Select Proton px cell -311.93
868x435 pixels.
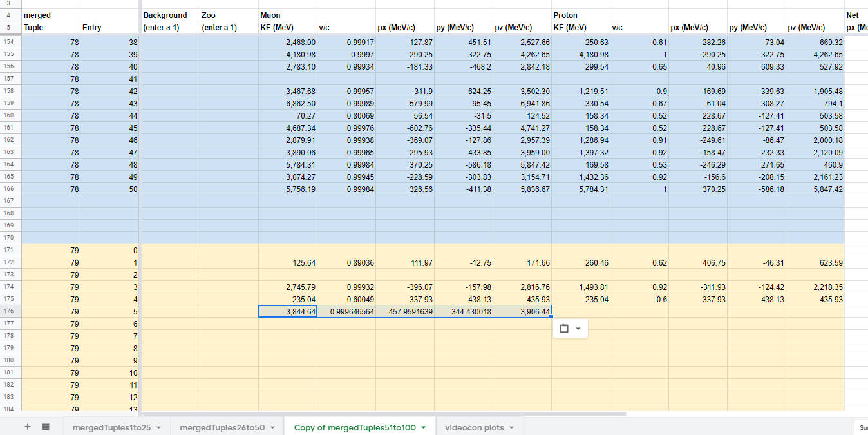[x=698, y=287]
